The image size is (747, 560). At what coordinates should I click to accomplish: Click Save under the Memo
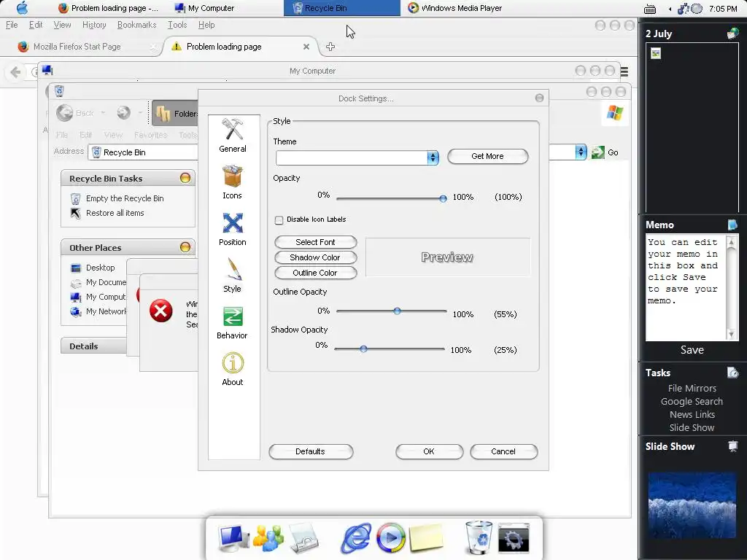(x=692, y=349)
